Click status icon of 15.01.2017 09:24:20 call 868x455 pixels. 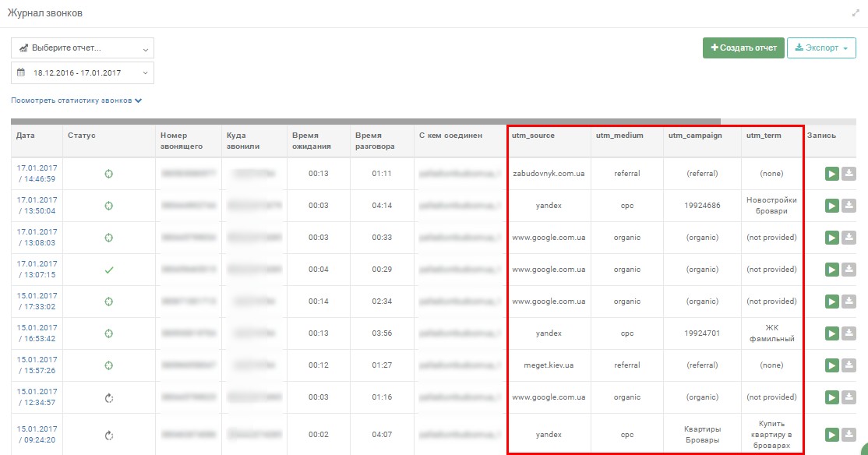tap(109, 436)
